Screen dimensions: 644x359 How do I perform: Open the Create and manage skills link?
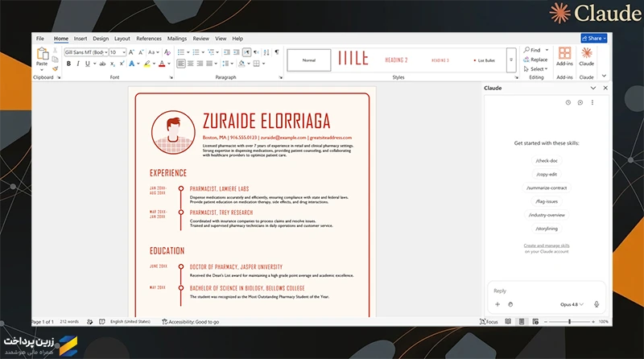point(547,246)
